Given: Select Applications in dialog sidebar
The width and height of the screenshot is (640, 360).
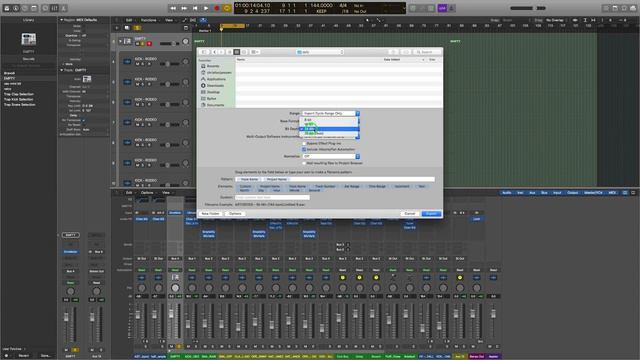Looking at the screenshot, I should (216, 79).
